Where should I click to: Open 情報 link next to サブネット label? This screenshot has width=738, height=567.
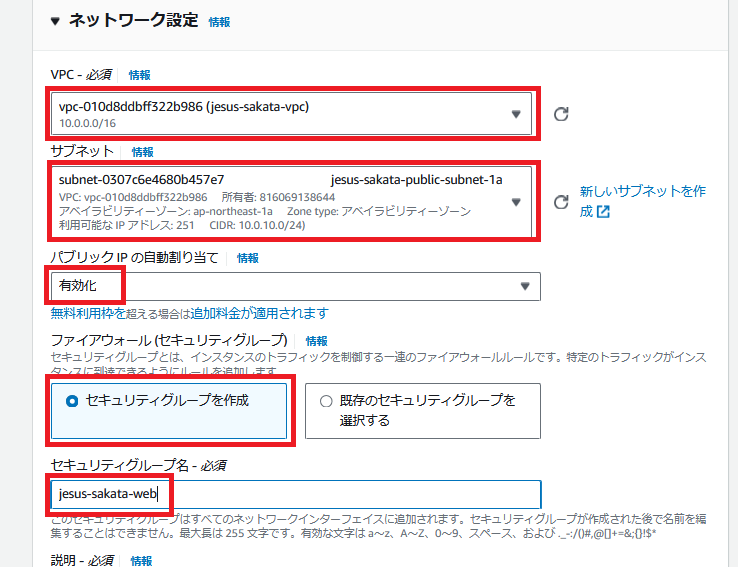(143, 152)
